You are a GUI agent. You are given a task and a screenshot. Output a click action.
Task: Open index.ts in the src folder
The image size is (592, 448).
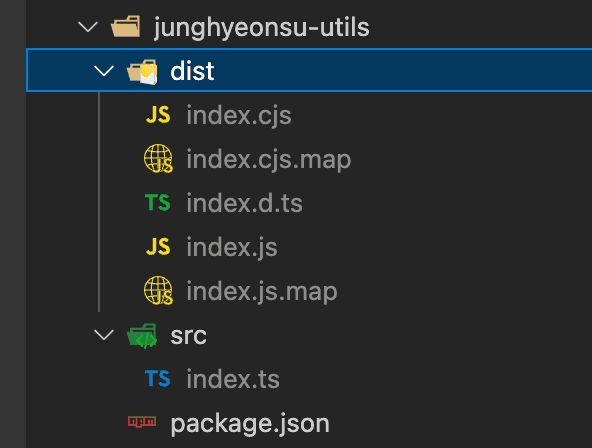coord(309,379)
